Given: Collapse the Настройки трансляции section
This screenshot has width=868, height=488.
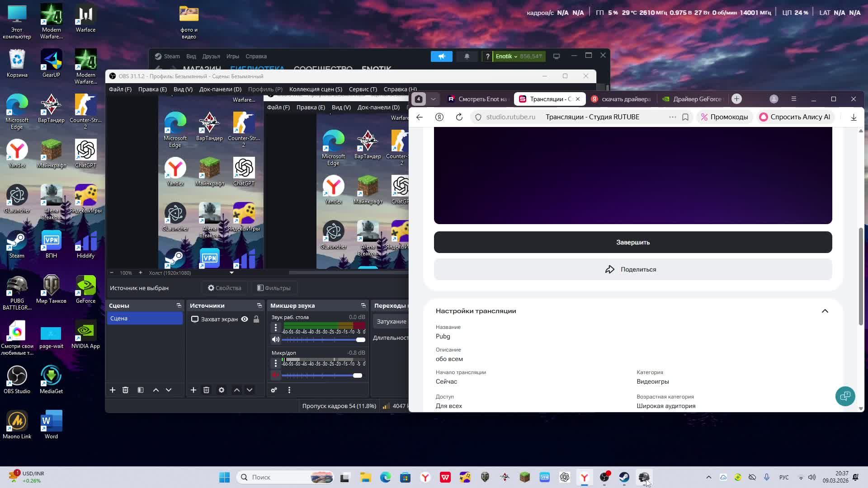Looking at the screenshot, I should 825,311.
